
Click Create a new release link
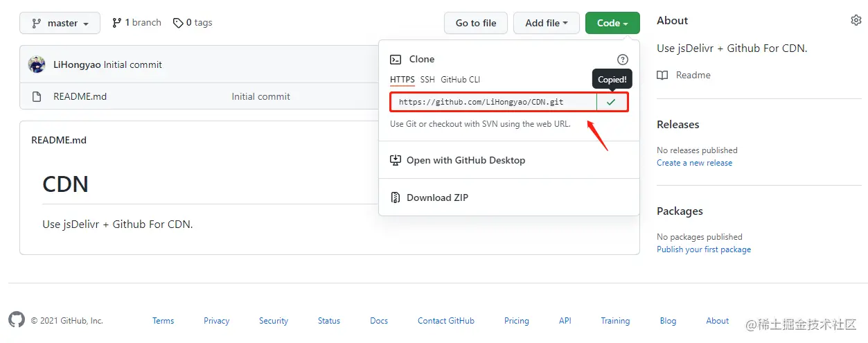pos(694,163)
